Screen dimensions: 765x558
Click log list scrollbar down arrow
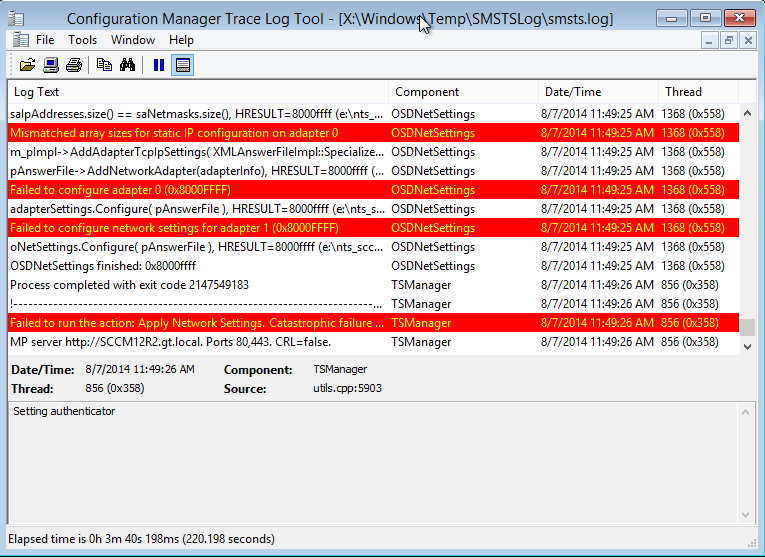tap(747, 346)
